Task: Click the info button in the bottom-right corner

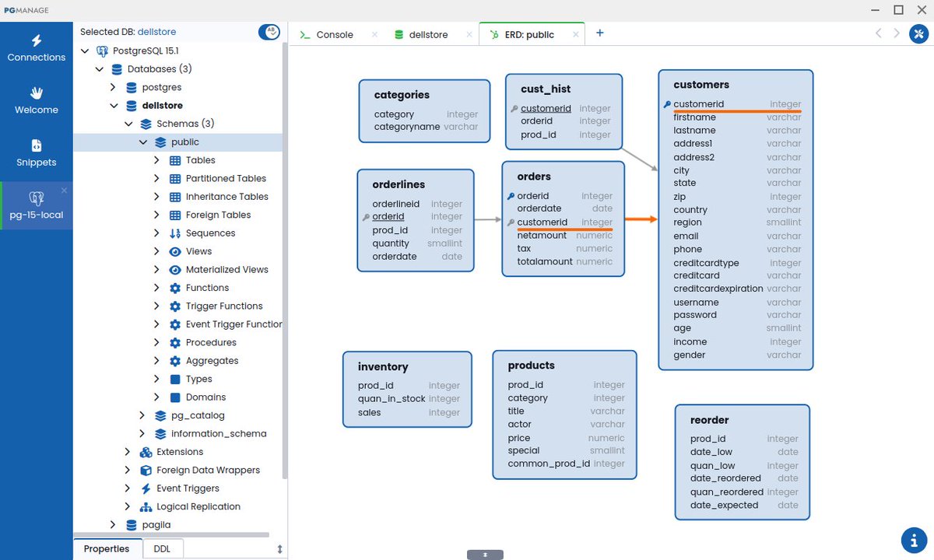Action: pos(914,540)
